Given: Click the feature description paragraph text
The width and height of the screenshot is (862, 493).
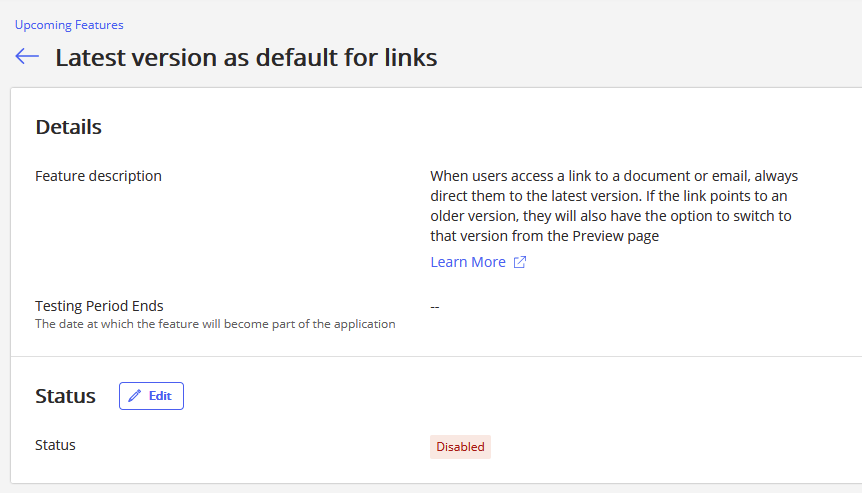Looking at the screenshot, I should 612,206.
